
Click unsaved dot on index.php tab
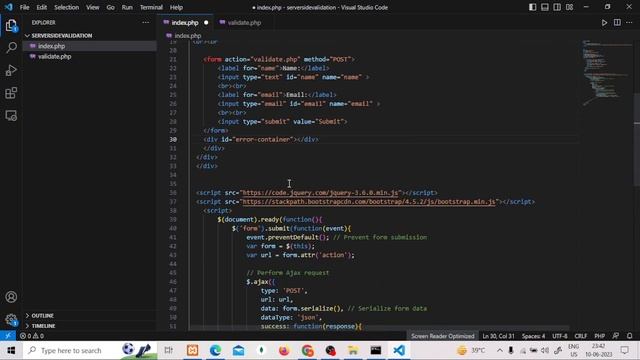(206, 23)
